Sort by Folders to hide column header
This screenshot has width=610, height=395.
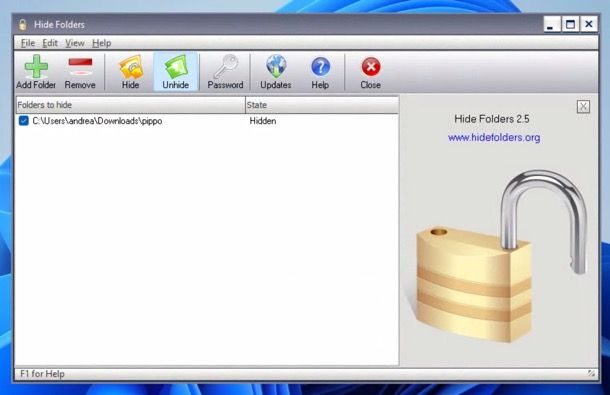coord(130,105)
